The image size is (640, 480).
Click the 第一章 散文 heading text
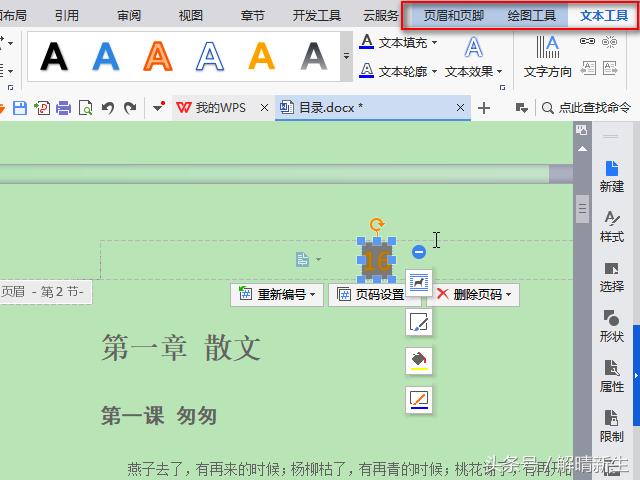point(181,348)
